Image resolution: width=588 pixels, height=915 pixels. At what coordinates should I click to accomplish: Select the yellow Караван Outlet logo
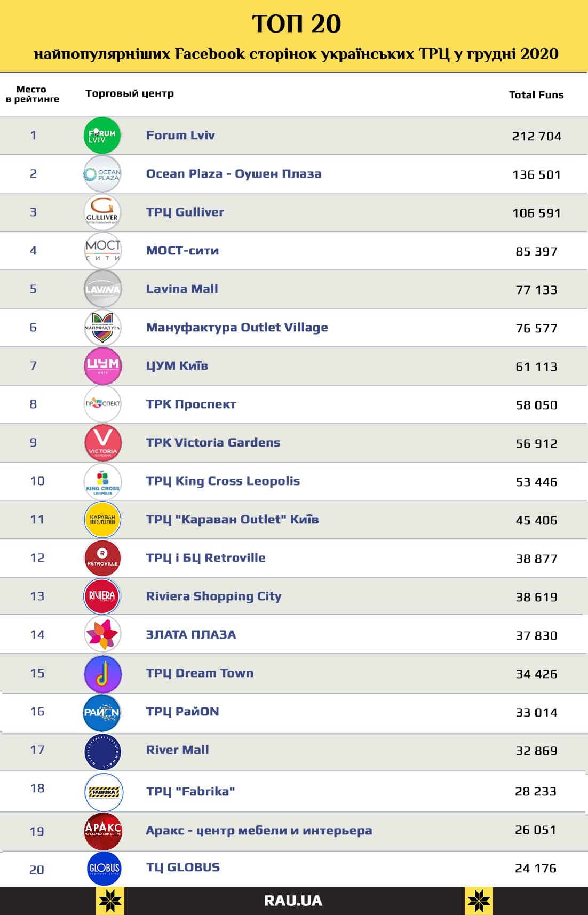(102, 520)
